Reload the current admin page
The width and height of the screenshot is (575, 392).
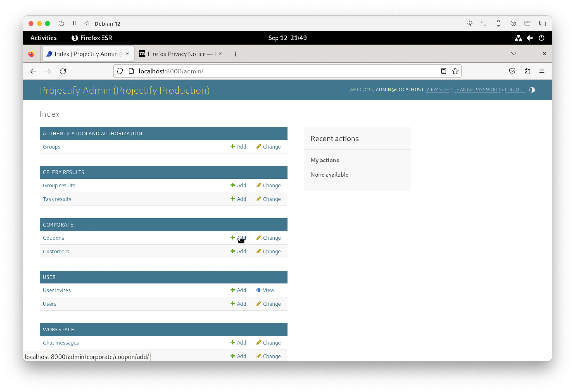(x=63, y=71)
